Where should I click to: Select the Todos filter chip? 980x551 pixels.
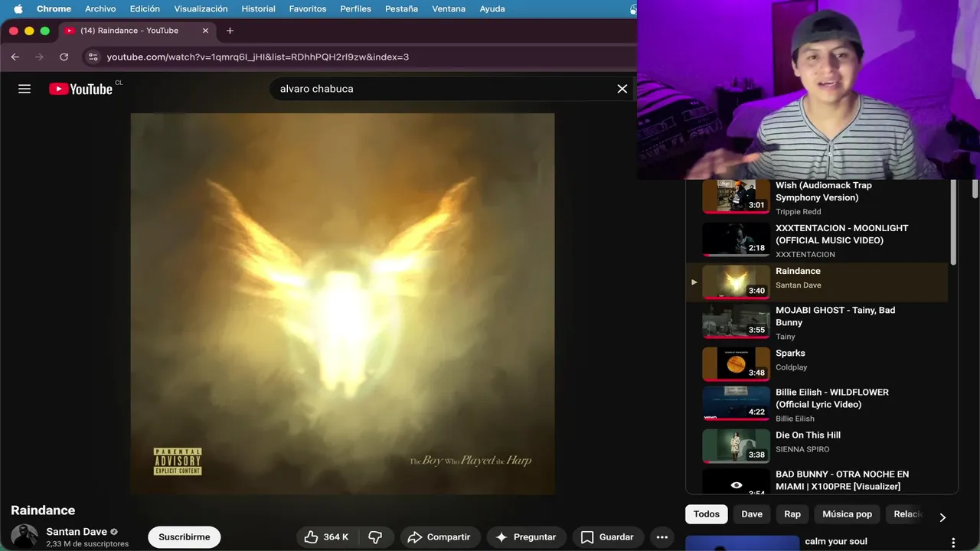coord(706,514)
